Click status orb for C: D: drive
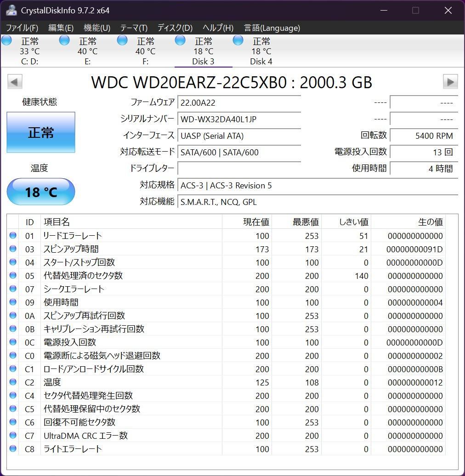This screenshot has width=465, height=476. pos(7,40)
